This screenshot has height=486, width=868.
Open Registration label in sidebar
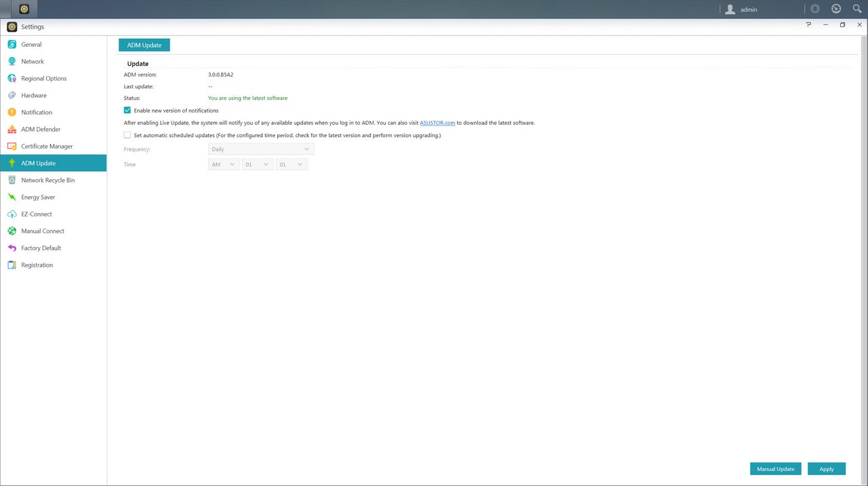pyautogui.click(x=37, y=265)
